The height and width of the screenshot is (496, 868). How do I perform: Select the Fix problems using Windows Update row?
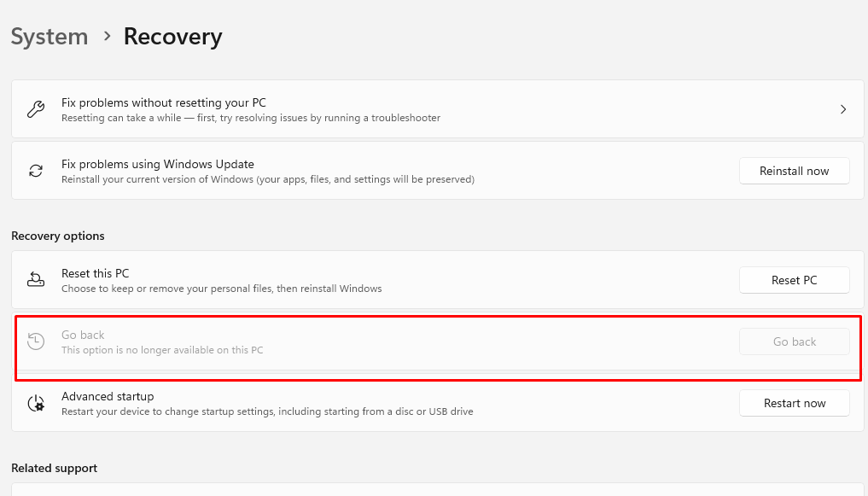click(x=437, y=171)
